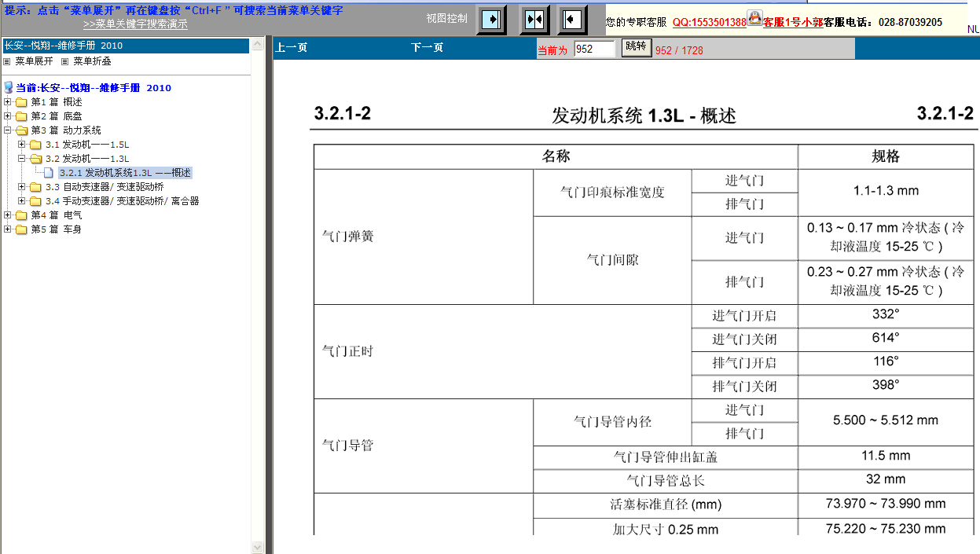Click the document icon beside 3.2.1 发动机系统1.3L

pyautogui.click(x=49, y=173)
